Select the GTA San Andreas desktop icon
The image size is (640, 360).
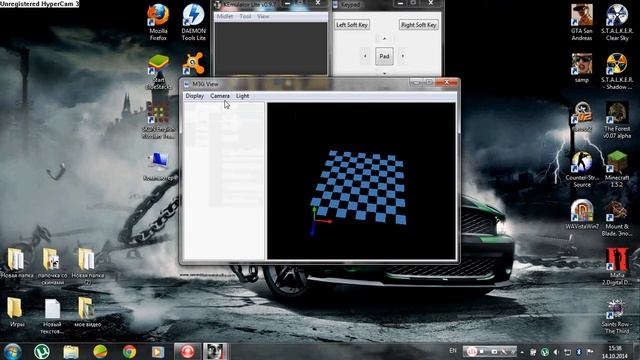click(582, 22)
